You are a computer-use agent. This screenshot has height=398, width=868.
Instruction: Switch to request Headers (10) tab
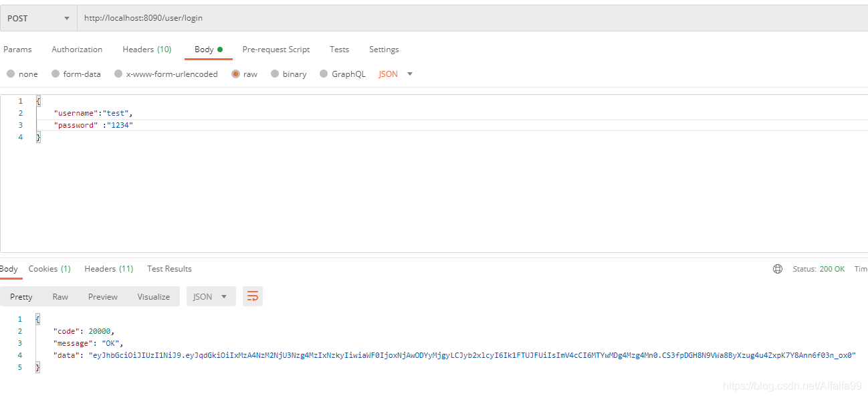pyautogui.click(x=147, y=49)
